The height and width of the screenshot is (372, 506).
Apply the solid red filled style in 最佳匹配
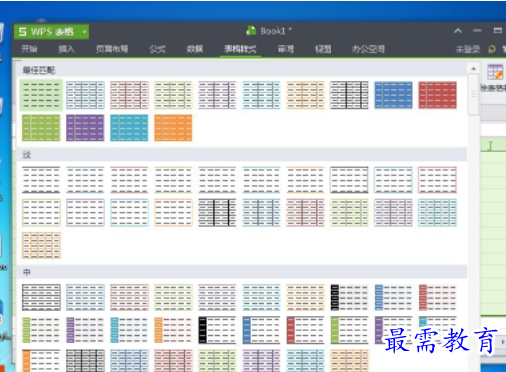coord(437,95)
